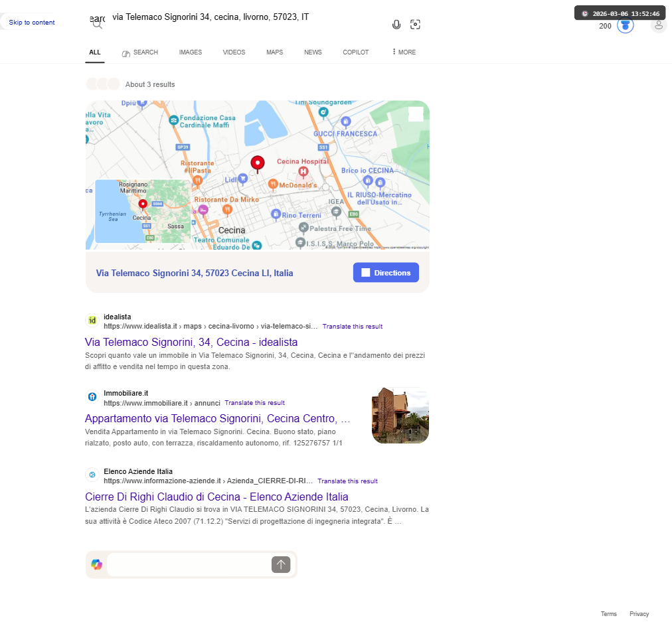
Task: Open the idealista result title link
Action: [x=191, y=342]
